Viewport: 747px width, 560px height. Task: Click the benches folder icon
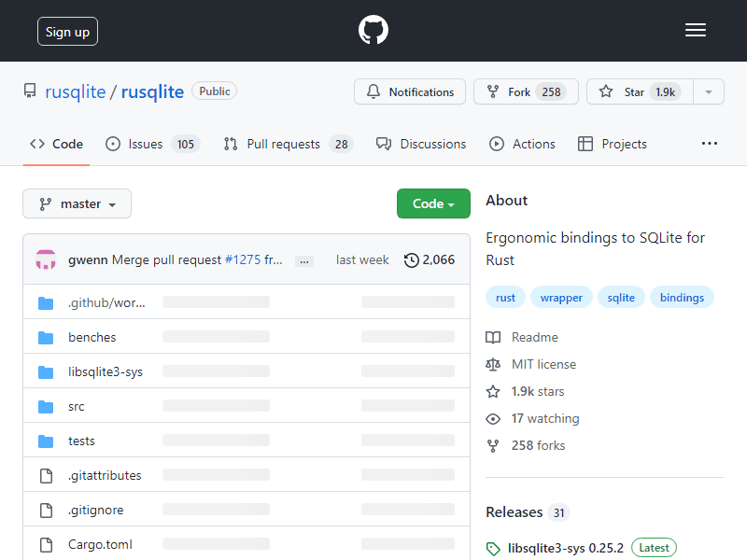pos(46,338)
